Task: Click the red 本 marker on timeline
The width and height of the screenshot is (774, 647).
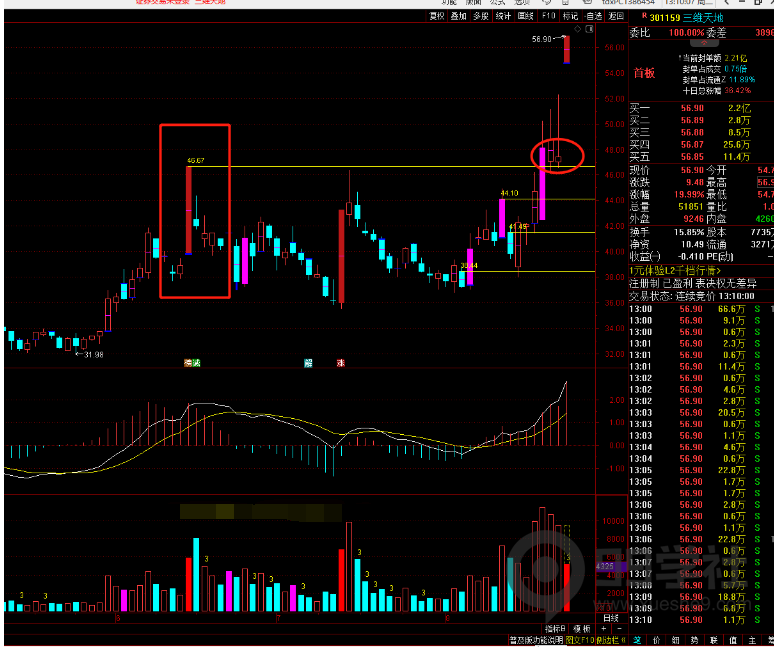Action: pos(341,363)
